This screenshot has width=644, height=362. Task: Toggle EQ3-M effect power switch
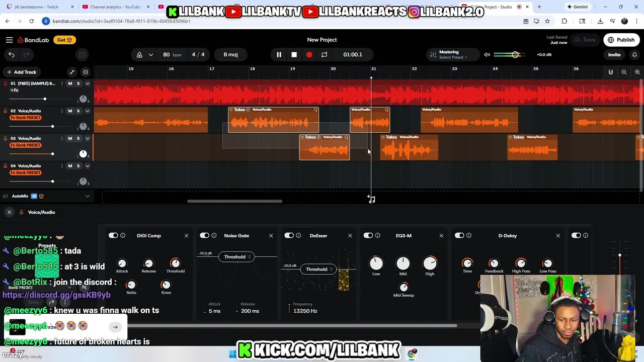point(368,235)
